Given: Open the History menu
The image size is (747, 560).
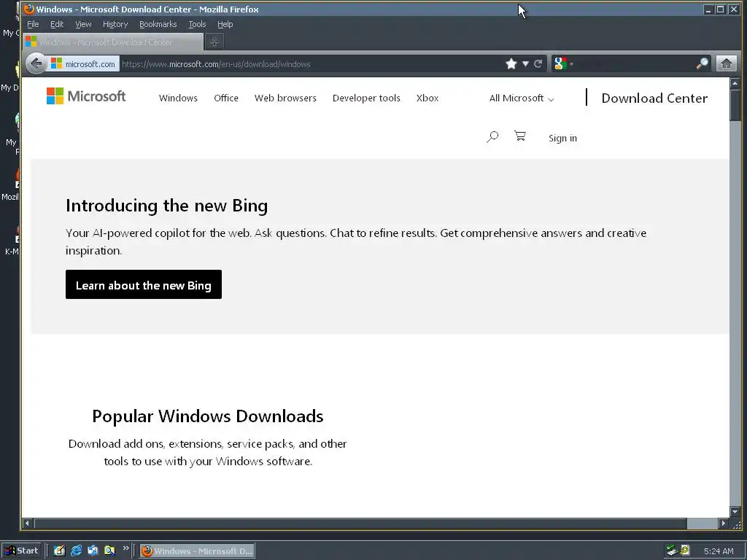Looking at the screenshot, I should click(x=115, y=24).
